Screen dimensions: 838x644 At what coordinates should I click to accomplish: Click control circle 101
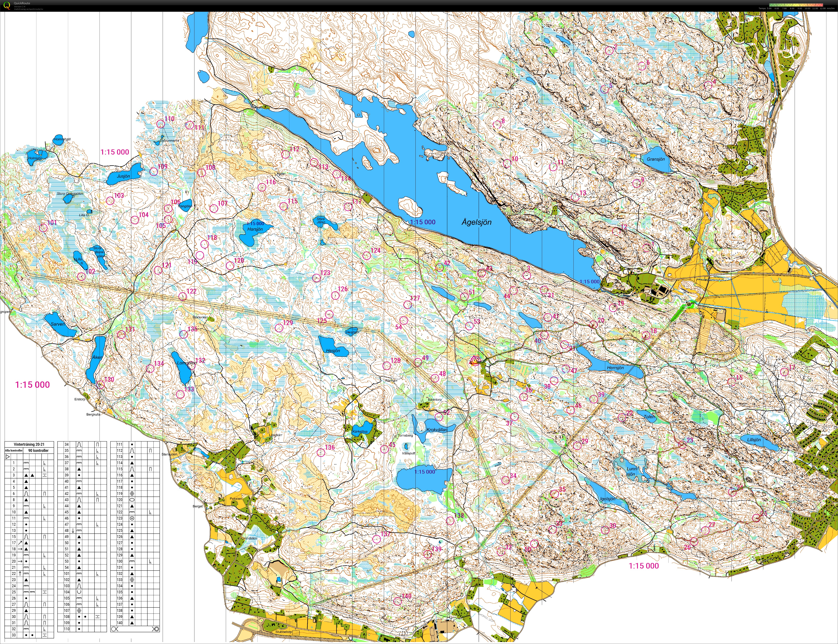44,228
